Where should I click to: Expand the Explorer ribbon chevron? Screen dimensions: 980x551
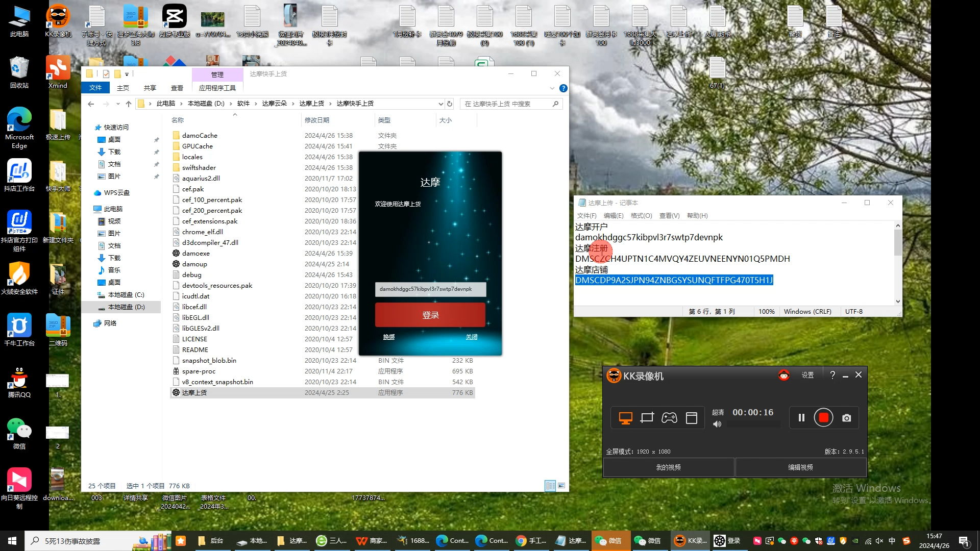coord(552,88)
